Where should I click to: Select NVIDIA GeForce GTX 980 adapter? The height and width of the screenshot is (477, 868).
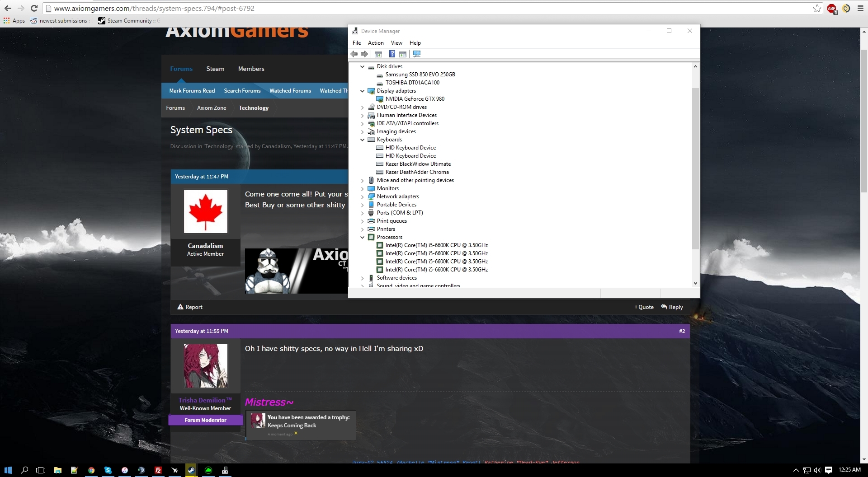(x=415, y=99)
